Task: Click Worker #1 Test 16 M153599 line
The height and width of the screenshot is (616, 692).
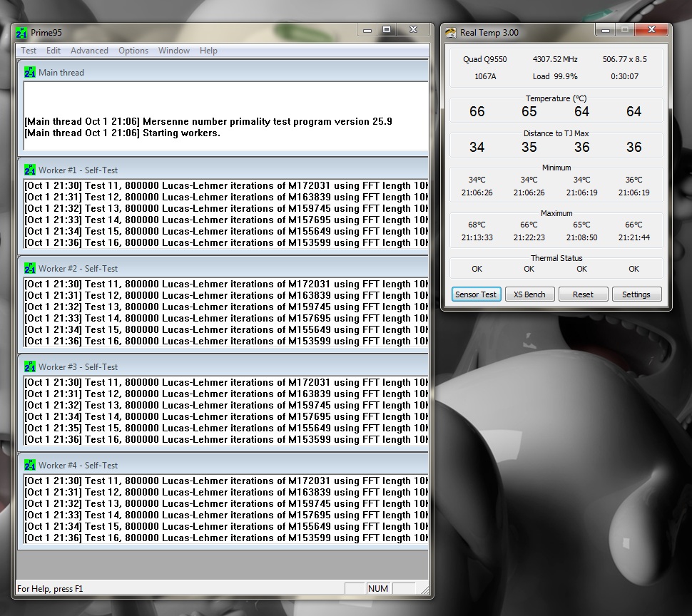Action: tap(226, 243)
